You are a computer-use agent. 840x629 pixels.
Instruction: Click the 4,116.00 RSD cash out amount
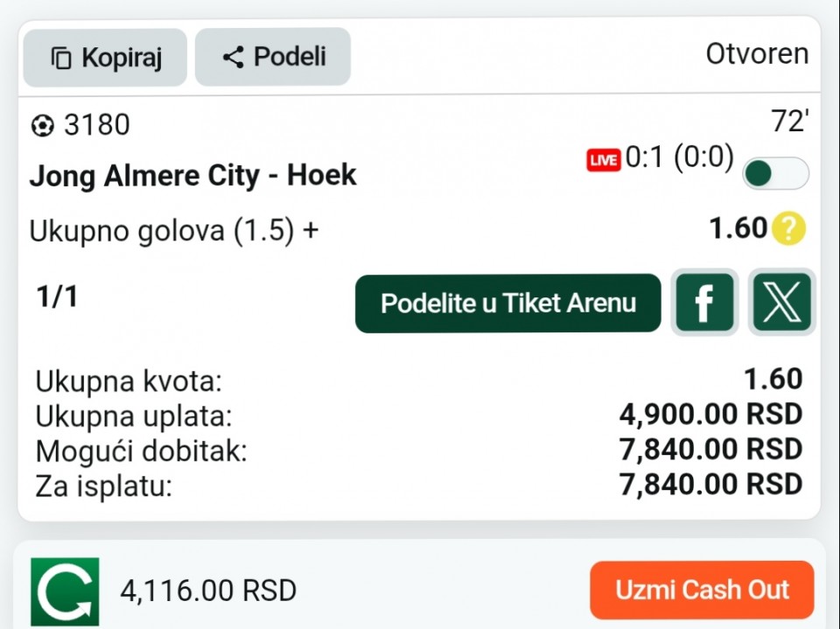point(208,591)
